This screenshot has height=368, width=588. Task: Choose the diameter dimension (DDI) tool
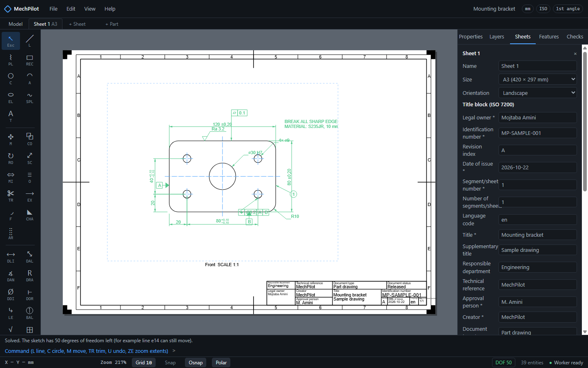coord(11,294)
